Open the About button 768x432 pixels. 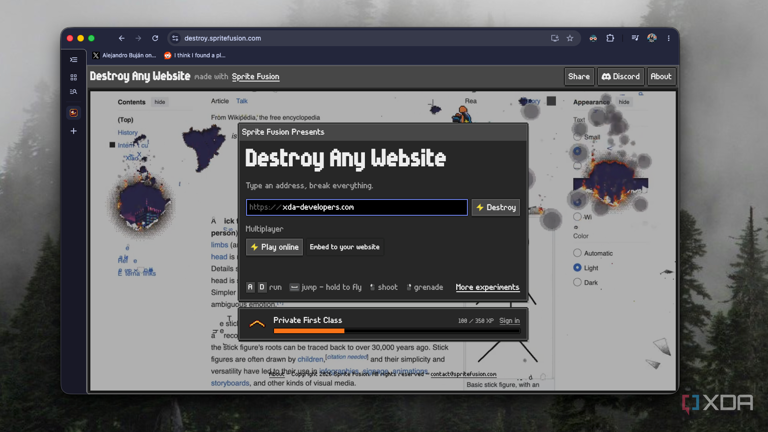661,76
